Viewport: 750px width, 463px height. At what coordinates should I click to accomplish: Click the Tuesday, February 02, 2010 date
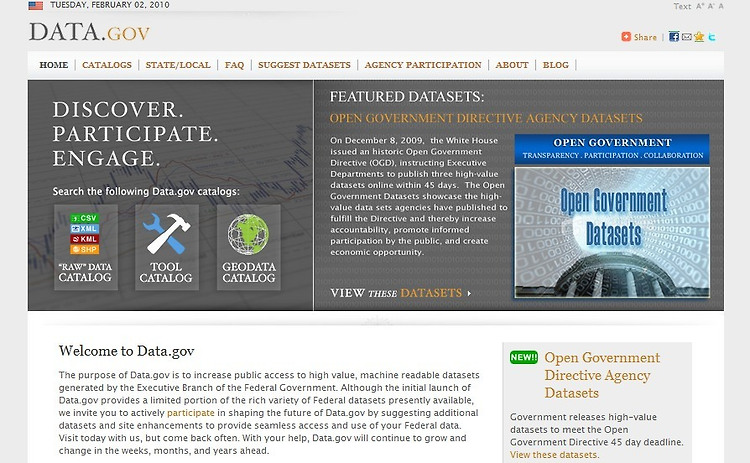(x=110, y=5)
